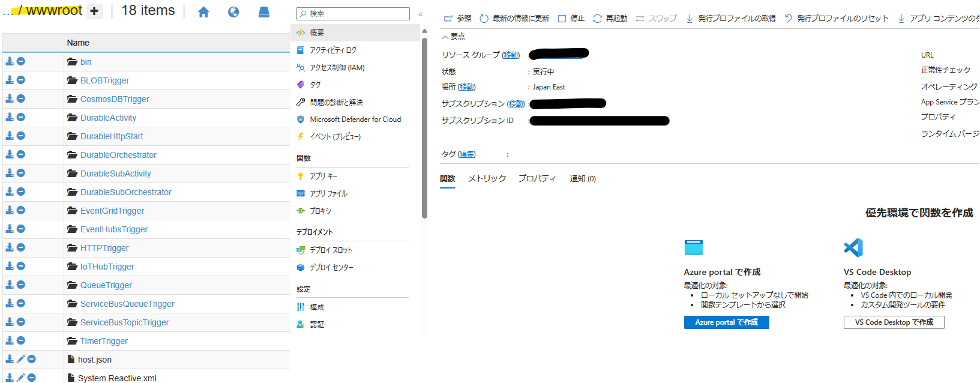Screen dimensions: 980x383
Task: Open the IoTHubTrigger folder
Action: click(x=107, y=267)
